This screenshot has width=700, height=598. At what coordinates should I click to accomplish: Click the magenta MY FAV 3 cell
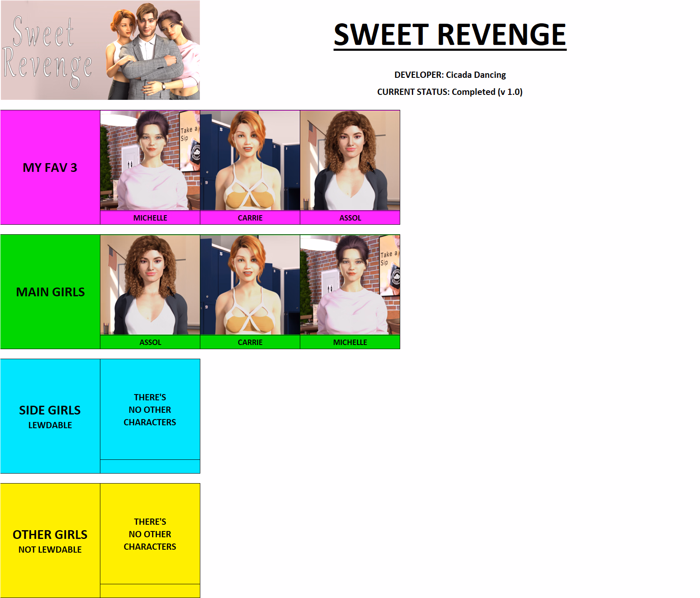click(x=50, y=167)
